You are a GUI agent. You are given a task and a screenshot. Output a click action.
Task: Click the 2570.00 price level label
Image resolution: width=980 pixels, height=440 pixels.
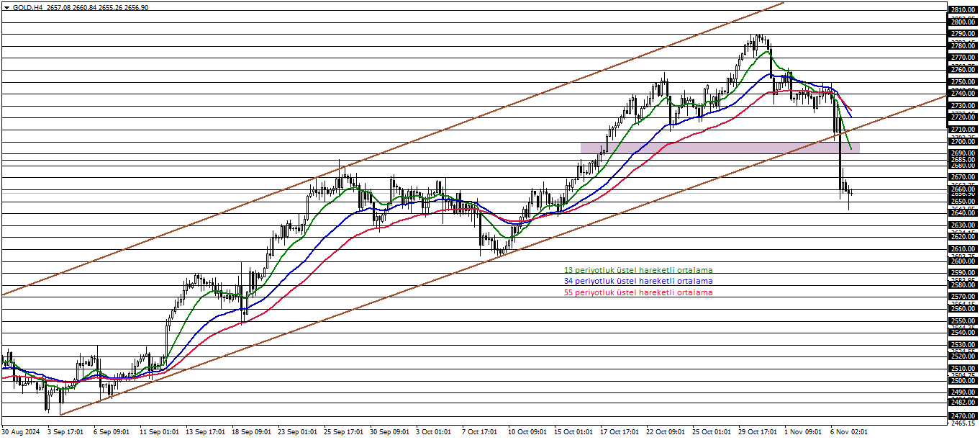click(963, 297)
